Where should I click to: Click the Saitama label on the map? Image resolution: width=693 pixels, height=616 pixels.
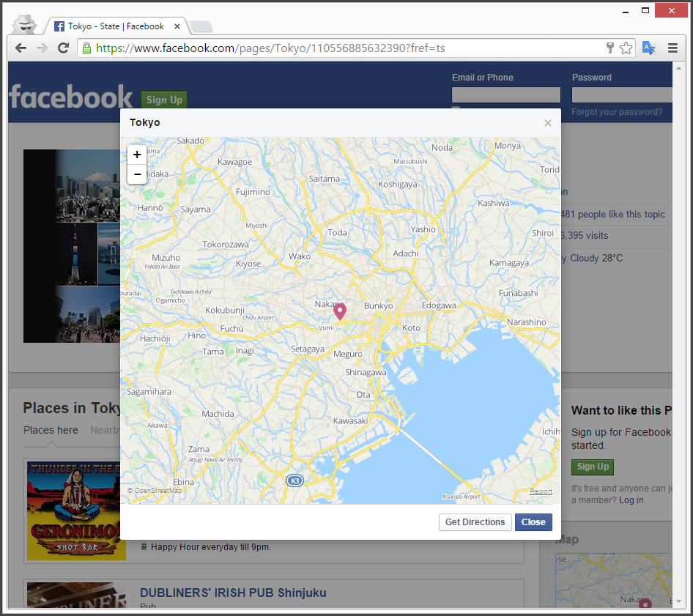coord(324,179)
